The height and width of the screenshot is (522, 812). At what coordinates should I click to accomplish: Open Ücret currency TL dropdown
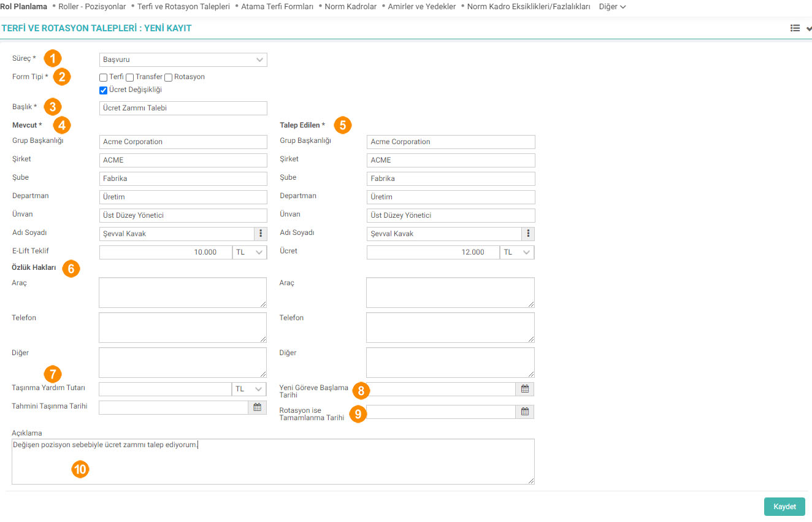517,252
